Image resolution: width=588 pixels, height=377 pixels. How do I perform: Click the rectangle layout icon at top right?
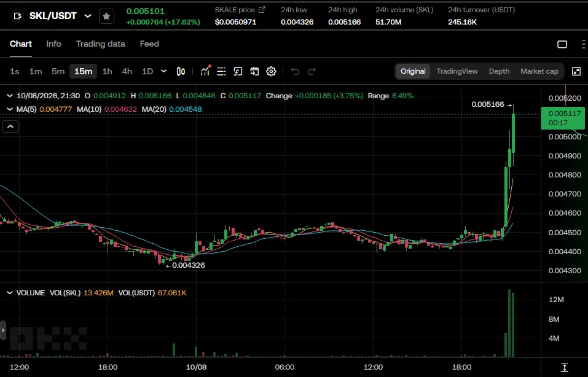[562, 44]
